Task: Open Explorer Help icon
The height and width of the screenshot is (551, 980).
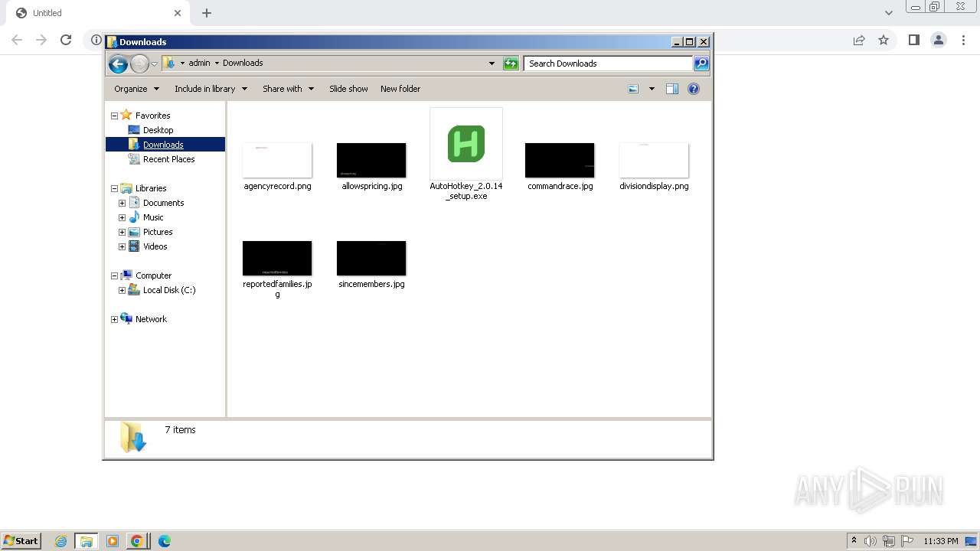Action: click(x=694, y=89)
